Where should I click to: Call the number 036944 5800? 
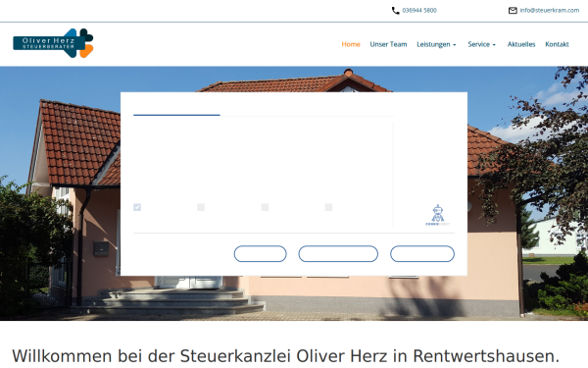click(x=419, y=11)
